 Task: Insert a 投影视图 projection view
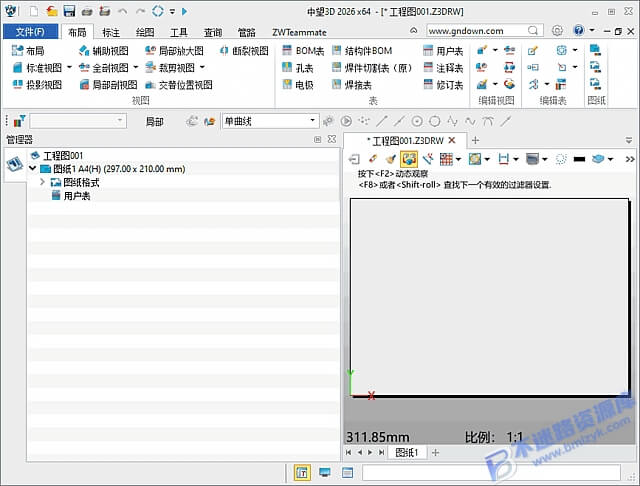coord(37,85)
